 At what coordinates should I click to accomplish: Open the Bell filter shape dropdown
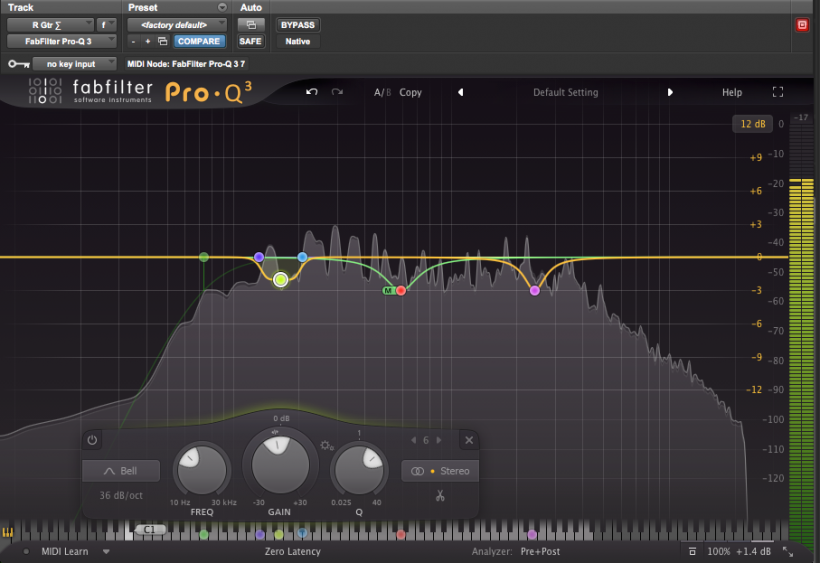point(121,471)
